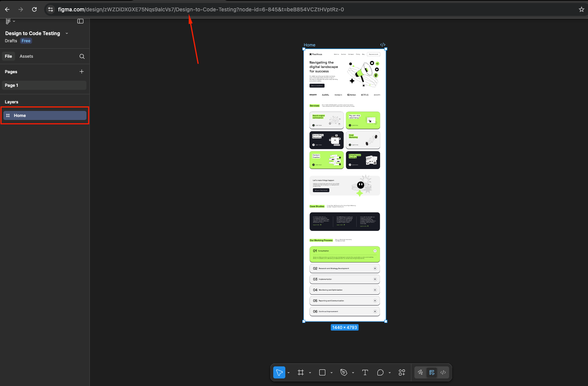
Task: Open the Figma main menu logo
Action: (8, 21)
